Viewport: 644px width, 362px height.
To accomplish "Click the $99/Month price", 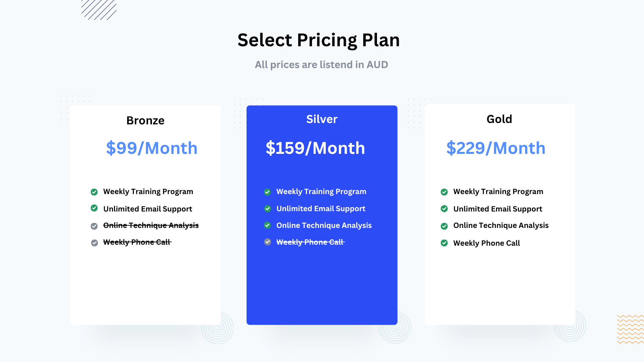I will click(x=152, y=148).
